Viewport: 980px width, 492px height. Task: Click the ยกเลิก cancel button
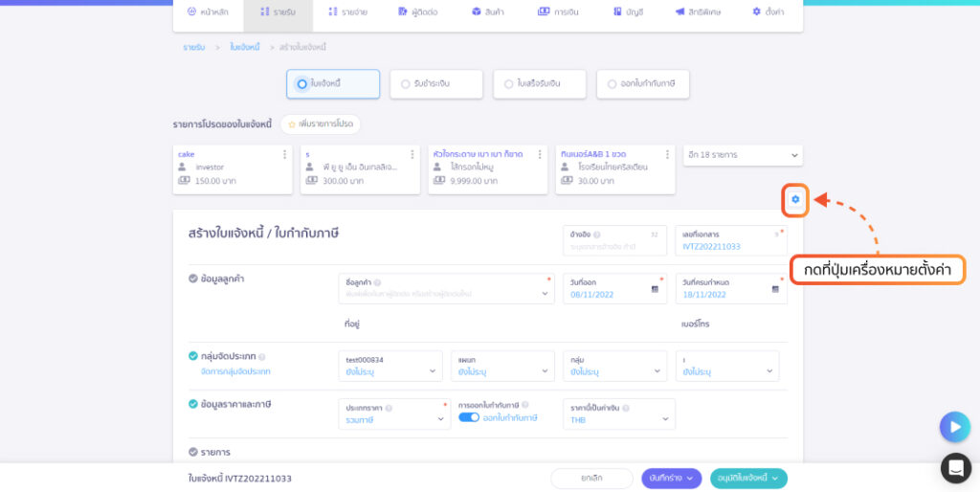591,479
